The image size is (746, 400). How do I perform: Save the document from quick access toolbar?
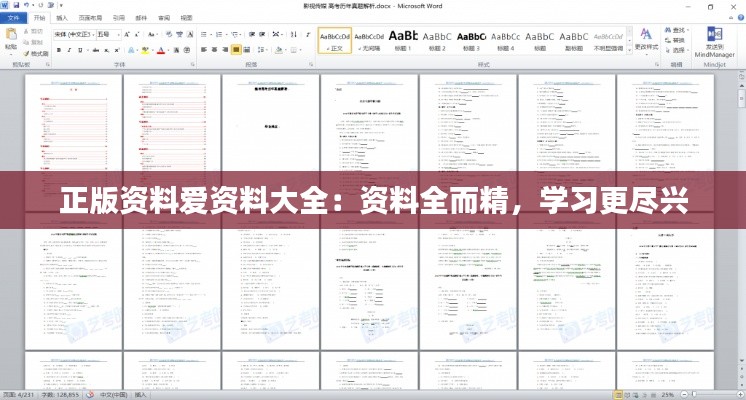pos(16,6)
